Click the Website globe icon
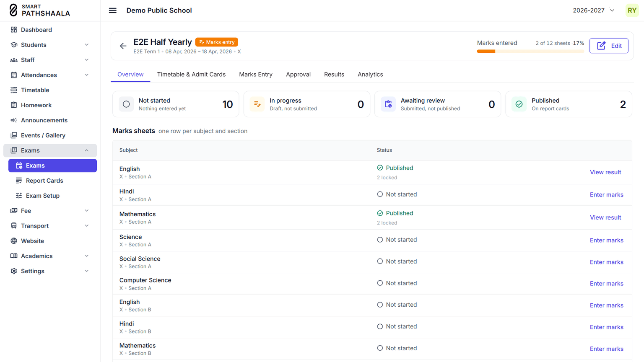The height and width of the screenshot is (362, 644). [x=14, y=241]
